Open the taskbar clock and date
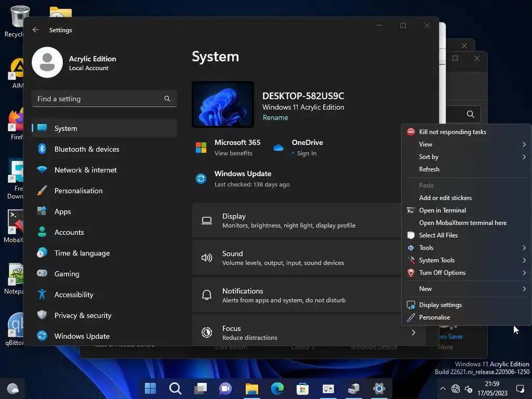The image size is (532, 399). (x=493, y=389)
